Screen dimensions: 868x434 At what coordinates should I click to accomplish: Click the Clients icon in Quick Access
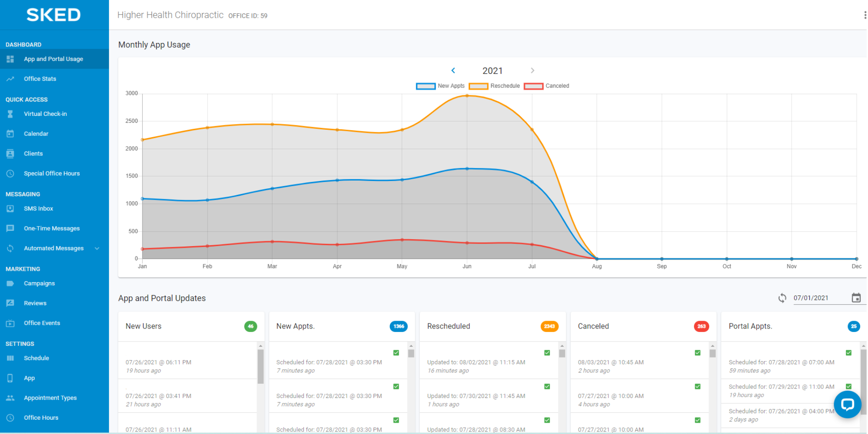10,153
